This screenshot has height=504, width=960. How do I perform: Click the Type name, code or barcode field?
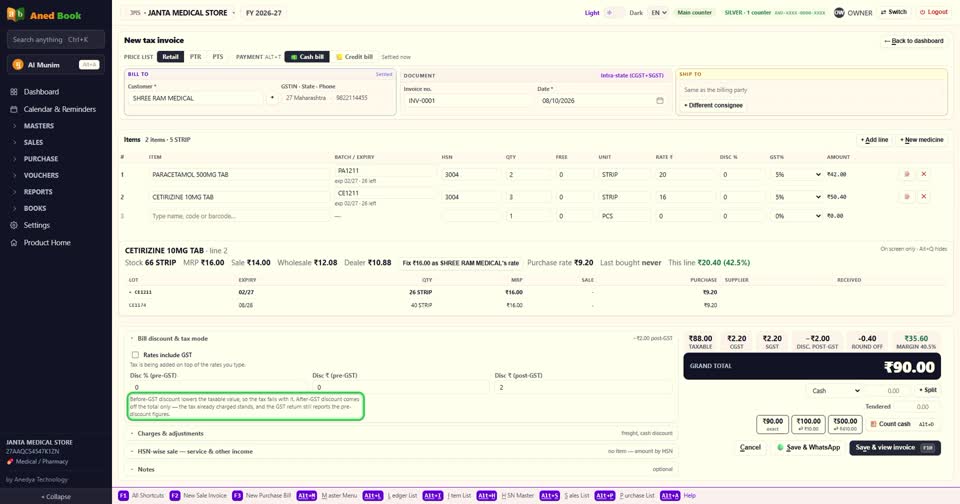pos(238,216)
